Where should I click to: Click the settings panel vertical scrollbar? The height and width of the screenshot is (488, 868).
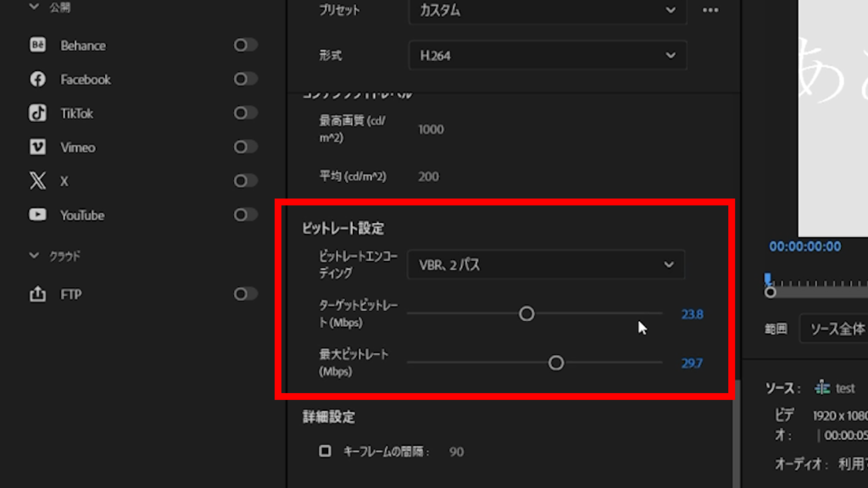[x=737, y=433]
